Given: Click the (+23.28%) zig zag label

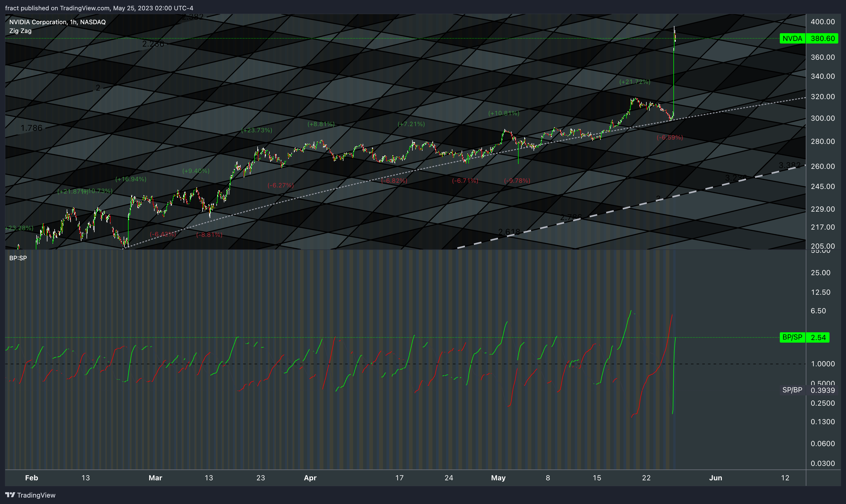Looking at the screenshot, I should pyautogui.click(x=19, y=228).
